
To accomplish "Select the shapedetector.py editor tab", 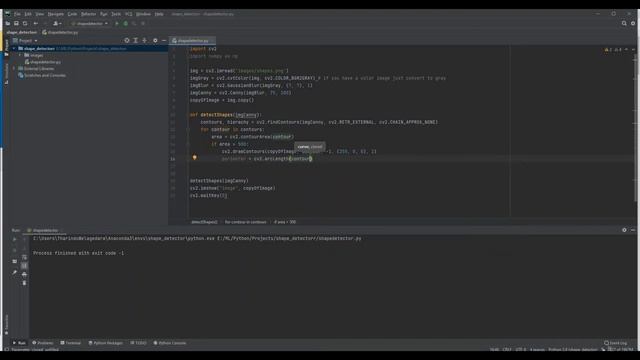I will [191, 40].
